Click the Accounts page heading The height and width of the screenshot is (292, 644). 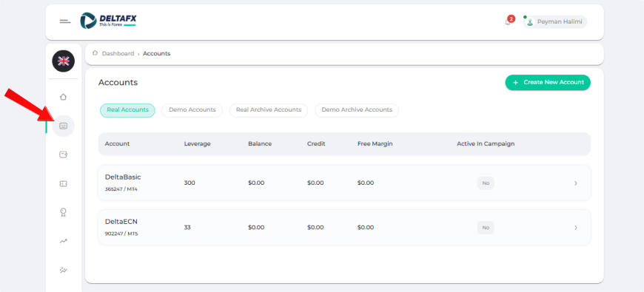click(118, 83)
